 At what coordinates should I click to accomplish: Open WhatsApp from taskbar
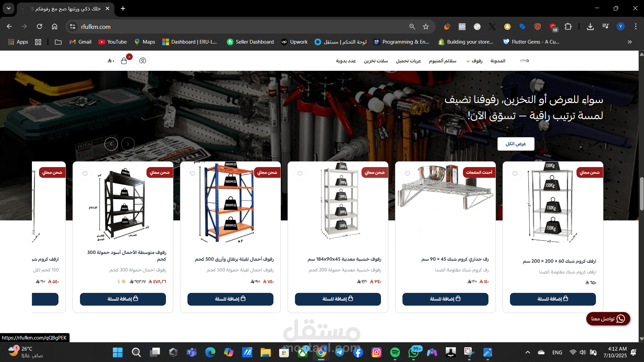(x=414, y=352)
